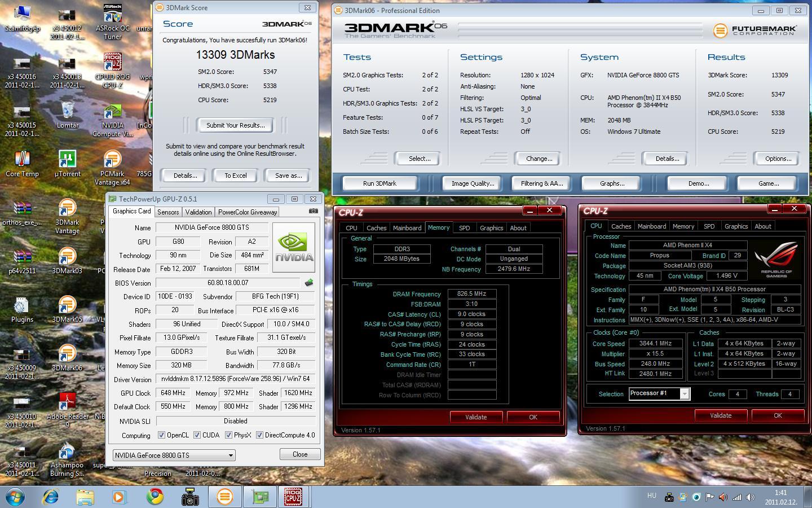The width and height of the screenshot is (812, 508).
Task: Click Save as in 3DMark Score window
Action: (288, 176)
